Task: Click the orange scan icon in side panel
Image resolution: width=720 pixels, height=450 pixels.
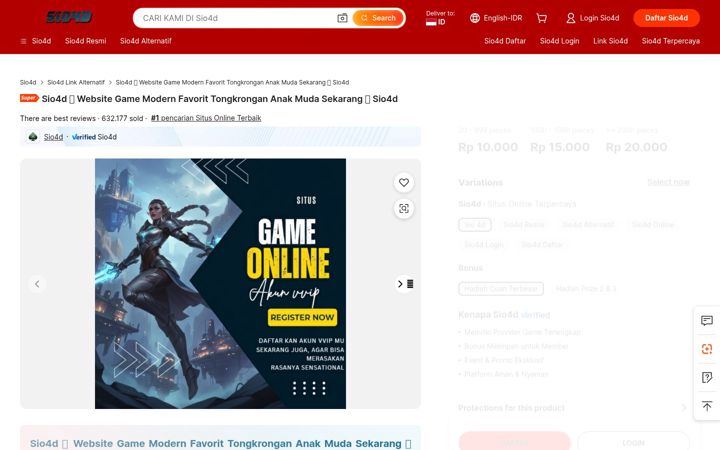Action: coord(707,349)
